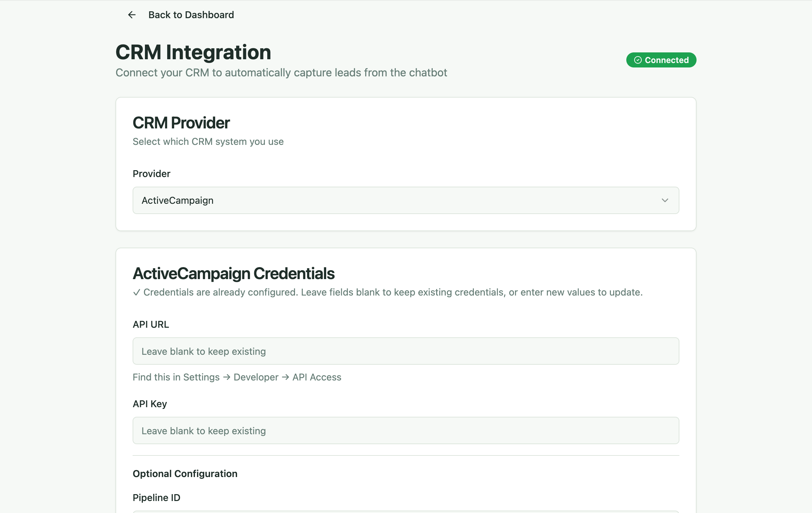
Task: Click the CRM Integration page heading
Action: pyautogui.click(x=193, y=52)
